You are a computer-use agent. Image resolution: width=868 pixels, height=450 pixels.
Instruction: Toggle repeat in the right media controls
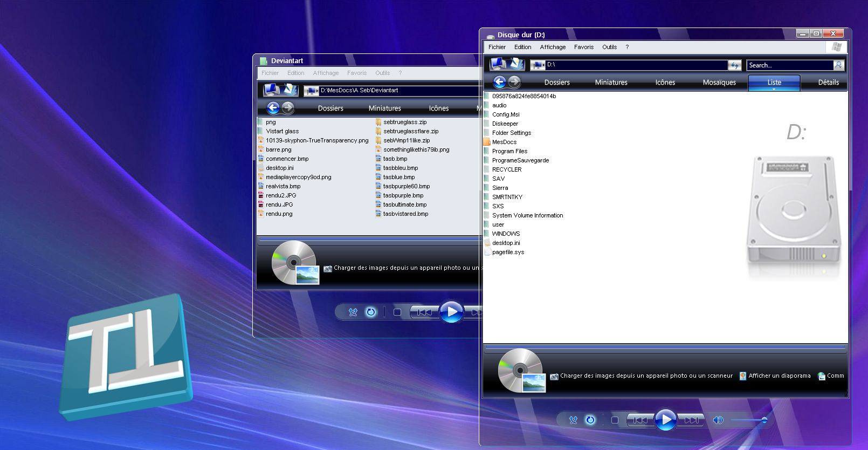590,420
